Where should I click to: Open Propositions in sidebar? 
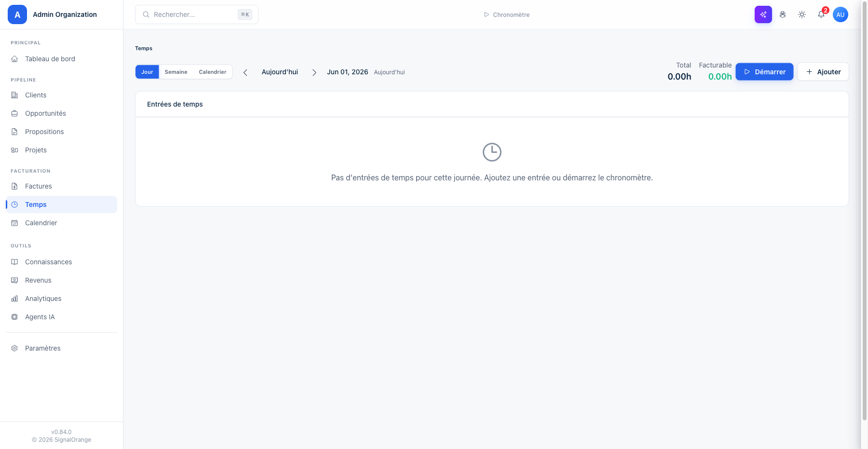[61, 132]
